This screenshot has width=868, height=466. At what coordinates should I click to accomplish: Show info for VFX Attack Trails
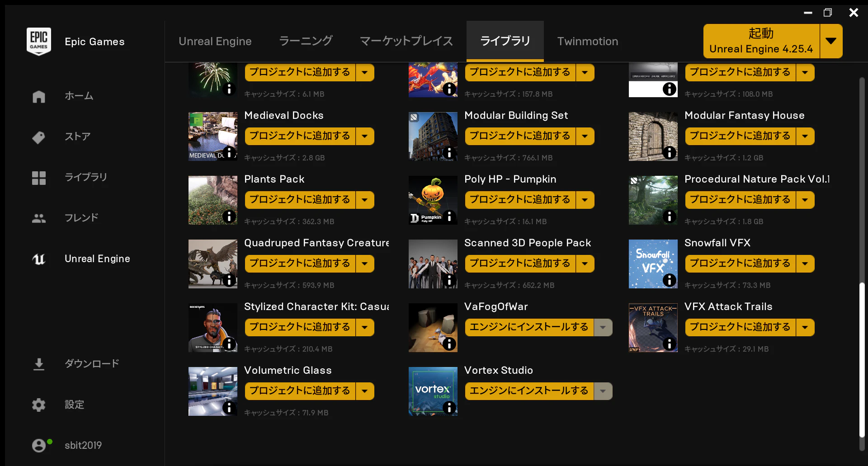(x=670, y=344)
